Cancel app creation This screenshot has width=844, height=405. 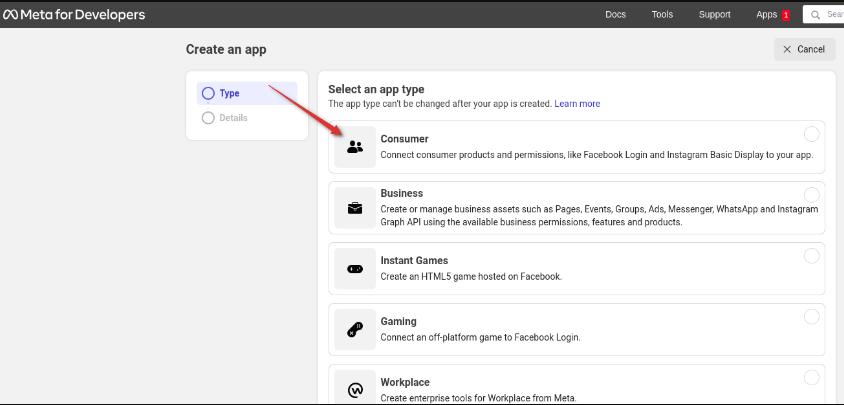tap(805, 49)
